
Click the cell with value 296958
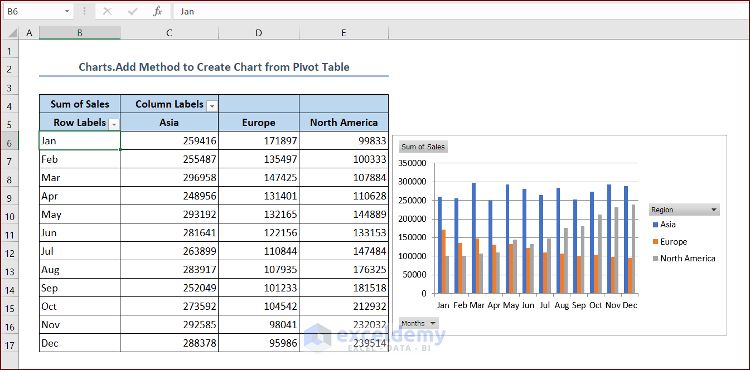coord(169,177)
